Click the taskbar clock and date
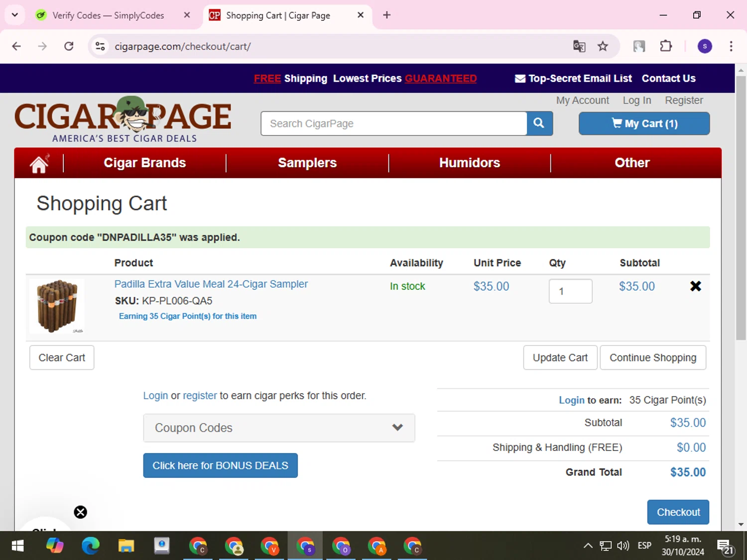This screenshot has width=747, height=560. point(683,546)
